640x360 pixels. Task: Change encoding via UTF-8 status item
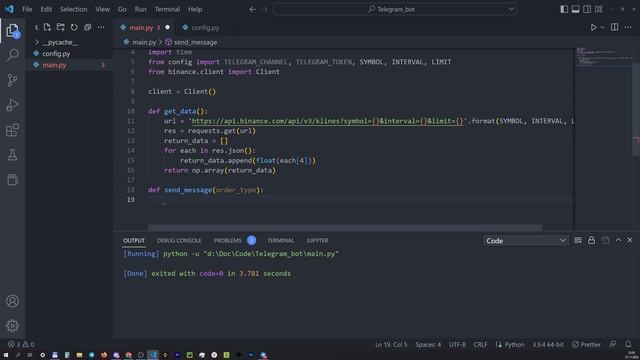coord(457,344)
